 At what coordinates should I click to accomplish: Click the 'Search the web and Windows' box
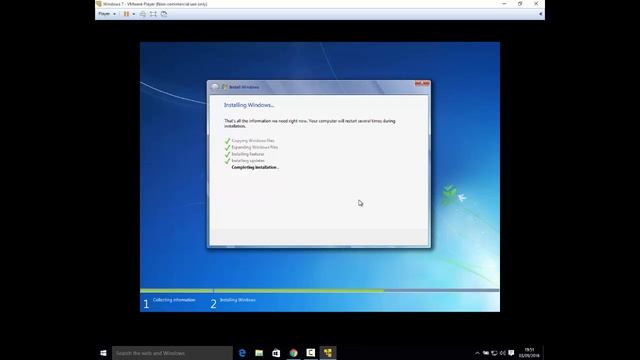pyautogui.click(x=172, y=353)
